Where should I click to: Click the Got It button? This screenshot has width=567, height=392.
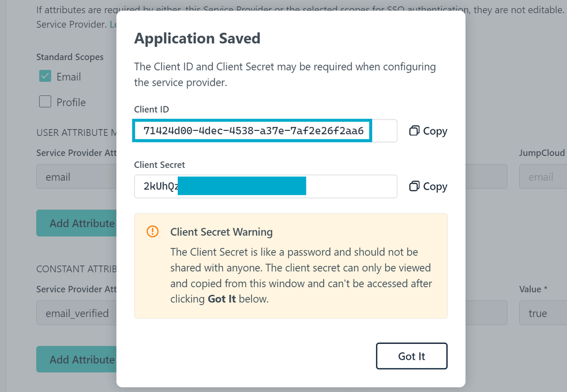411,356
